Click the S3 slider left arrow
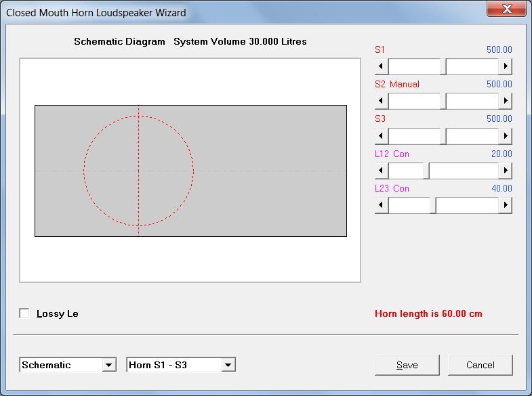 click(x=382, y=136)
